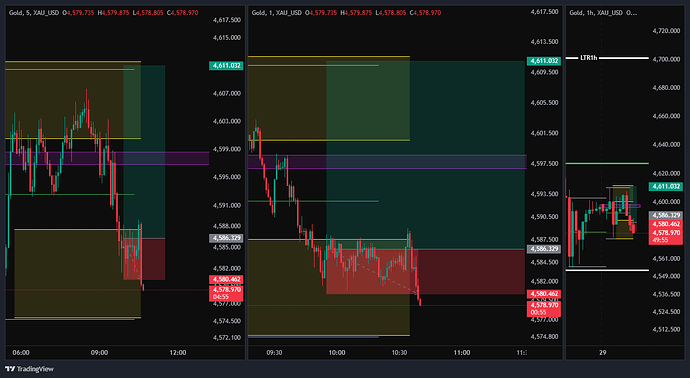Click the 11:00 time label in 1-minute pane
Viewport: 690px width, 378px height.
462,352
